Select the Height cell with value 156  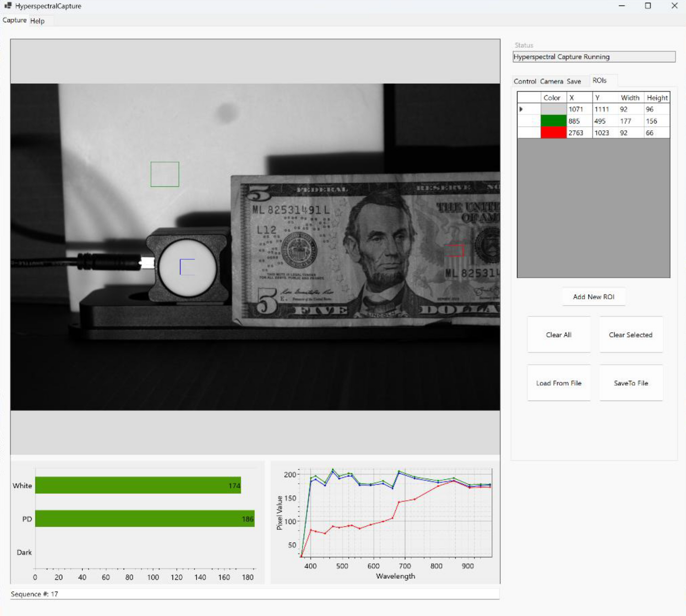[657, 121]
